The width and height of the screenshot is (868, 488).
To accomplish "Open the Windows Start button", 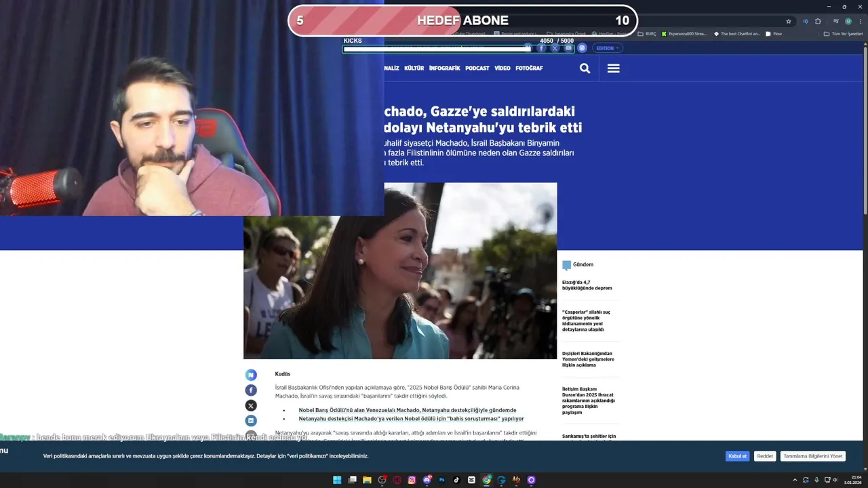I will [337, 480].
